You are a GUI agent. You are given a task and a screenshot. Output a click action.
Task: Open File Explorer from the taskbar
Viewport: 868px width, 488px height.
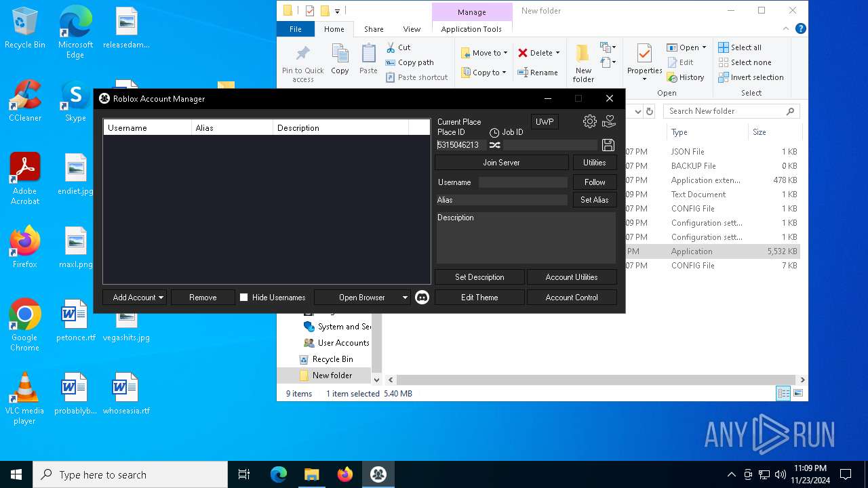click(312, 474)
